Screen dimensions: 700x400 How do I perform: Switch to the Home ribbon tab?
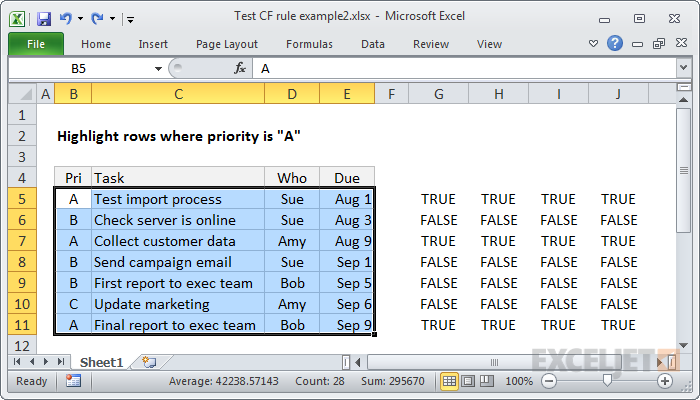96,44
